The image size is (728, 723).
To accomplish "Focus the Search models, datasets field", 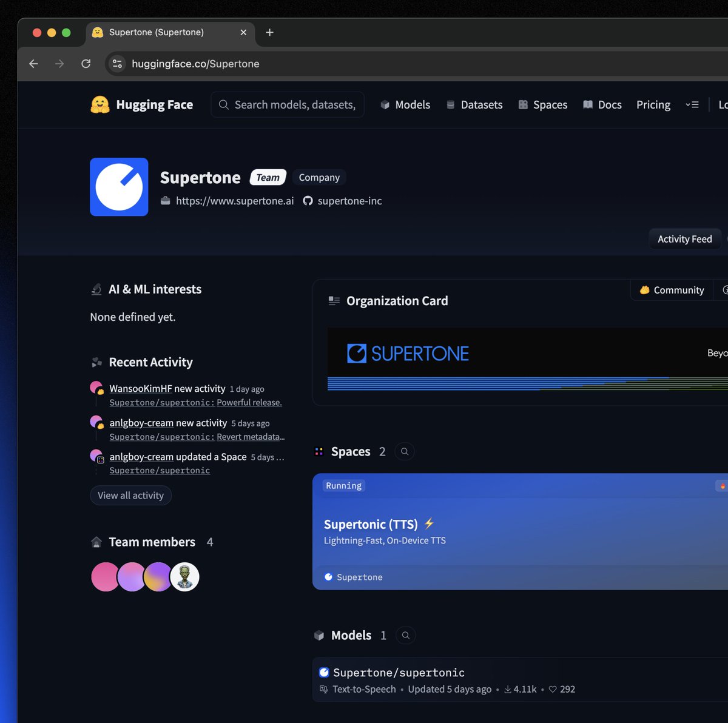I will point(288,105).
